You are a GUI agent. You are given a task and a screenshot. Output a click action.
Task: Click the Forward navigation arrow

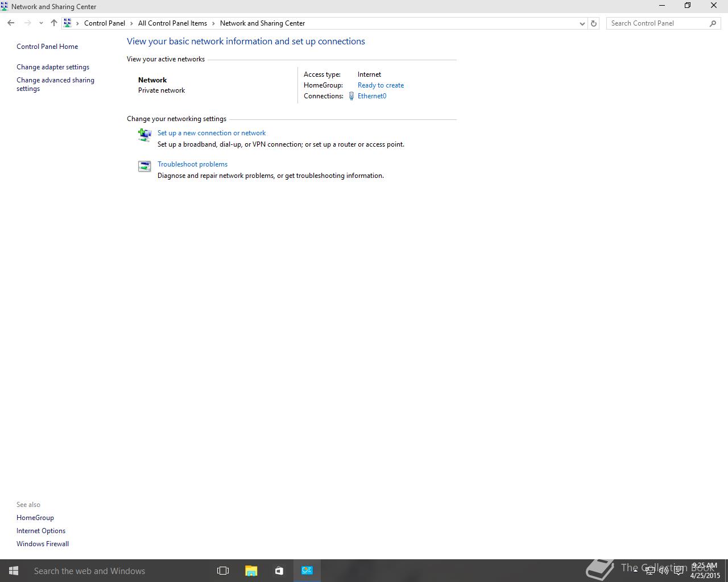coord(27,23)
